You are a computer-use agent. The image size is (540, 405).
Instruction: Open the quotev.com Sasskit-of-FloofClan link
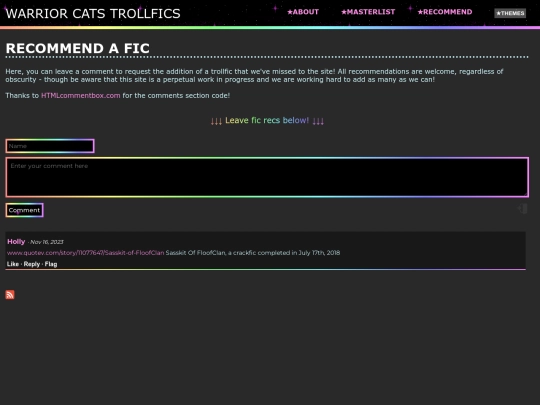tap(85, 253)
